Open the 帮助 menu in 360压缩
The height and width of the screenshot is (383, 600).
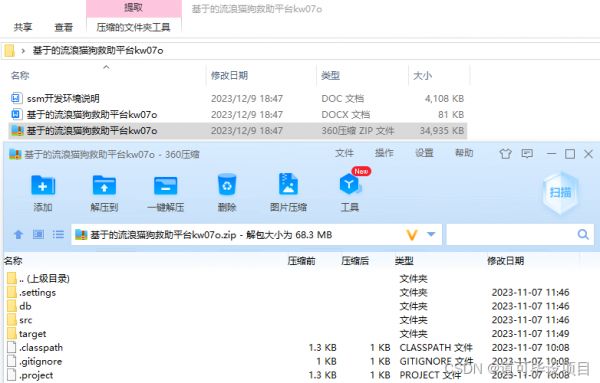pos(464,153)
